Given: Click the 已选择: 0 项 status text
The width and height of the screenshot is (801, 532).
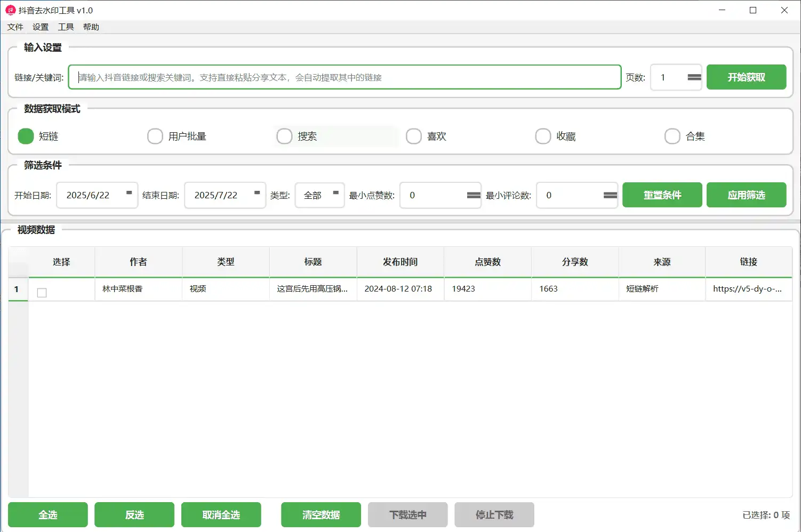Looking at the screenshot, I should [766, 515].
